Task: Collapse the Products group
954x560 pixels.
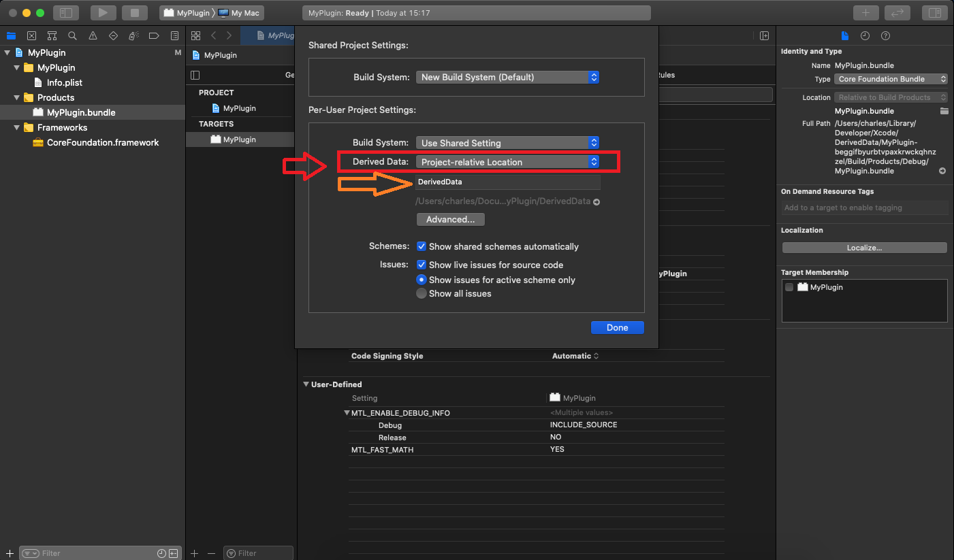Action: 17,97
